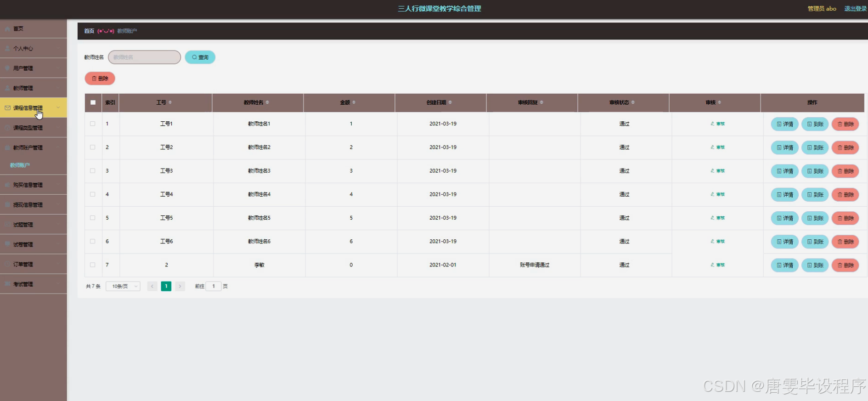Expand 个人中心 using its chevron

pos(58,48)
